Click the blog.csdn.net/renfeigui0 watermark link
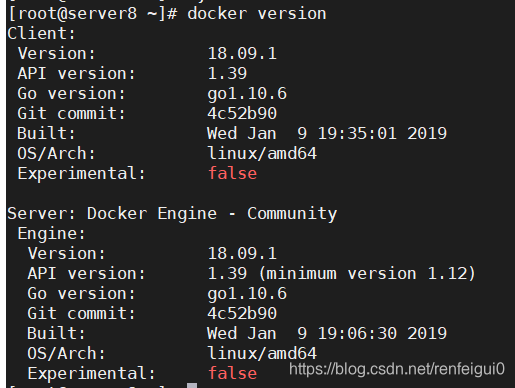 (x=397, y=369)
